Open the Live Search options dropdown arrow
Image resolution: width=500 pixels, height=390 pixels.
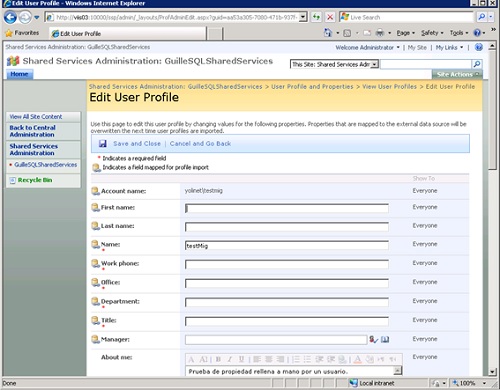tap(491, 17)
